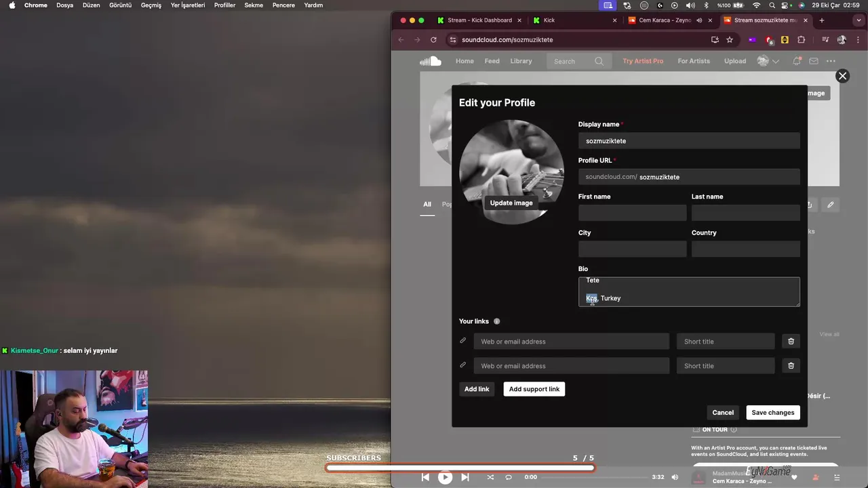Open the Chrome address bar URL
The image size is (868, 488).
(507, 40)
